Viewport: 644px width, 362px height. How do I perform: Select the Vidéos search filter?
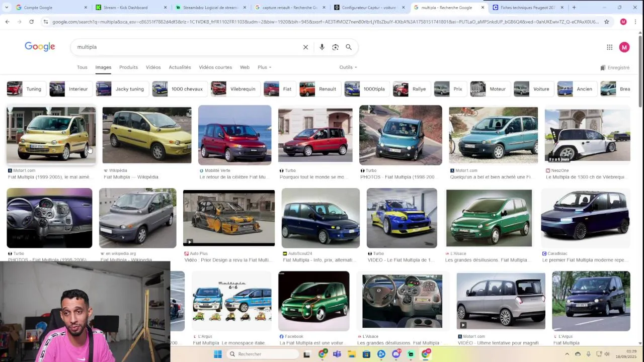pos(153,67)
